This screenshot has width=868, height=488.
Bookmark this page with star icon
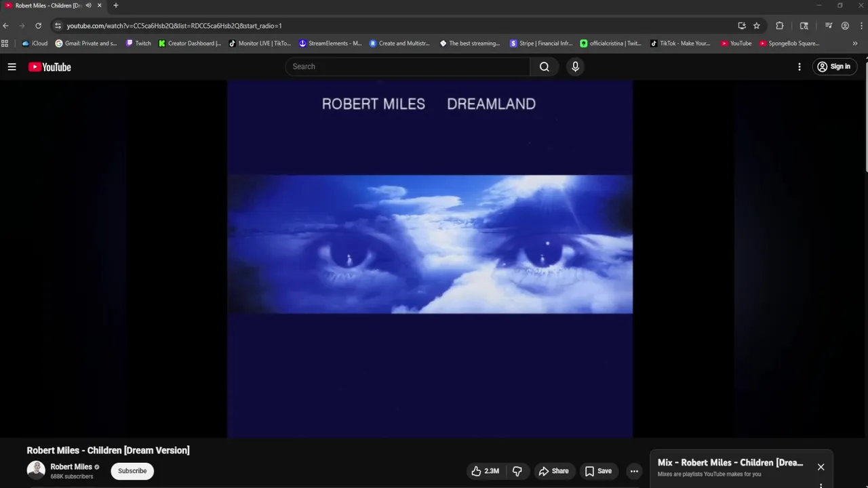(x=757, y=26)
